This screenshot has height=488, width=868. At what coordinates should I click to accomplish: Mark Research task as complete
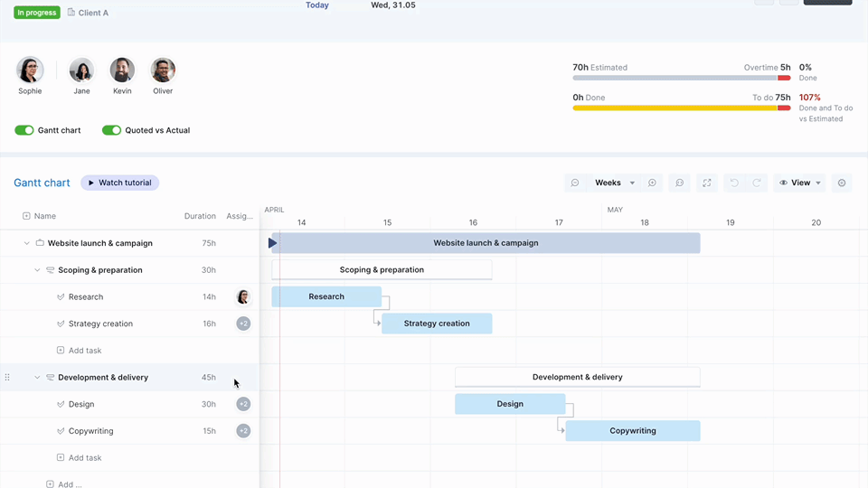[x=61, y=297]
